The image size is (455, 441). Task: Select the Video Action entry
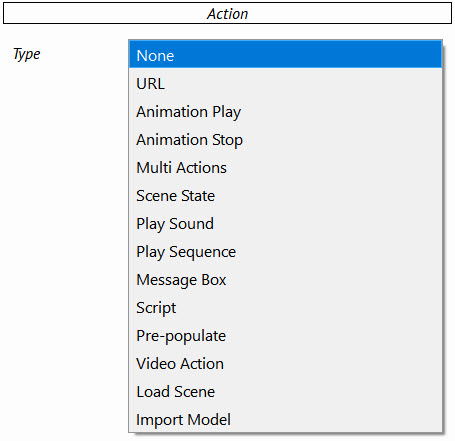tap(285, 363)
